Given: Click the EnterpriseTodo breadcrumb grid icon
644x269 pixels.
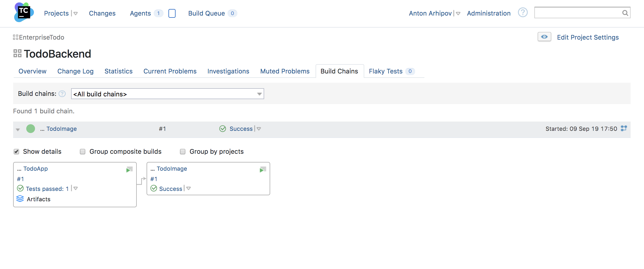Looking at the screenshot, I should tap(16, 37).
